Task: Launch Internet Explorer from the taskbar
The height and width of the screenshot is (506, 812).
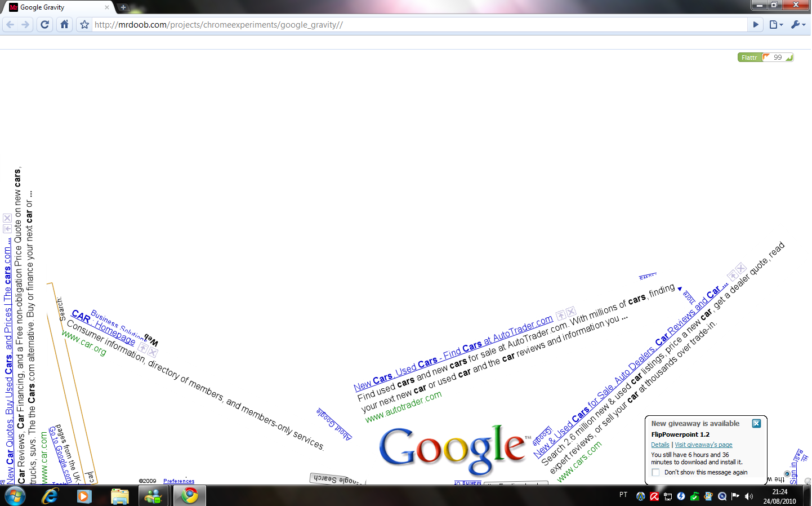Action: (50, 496)
